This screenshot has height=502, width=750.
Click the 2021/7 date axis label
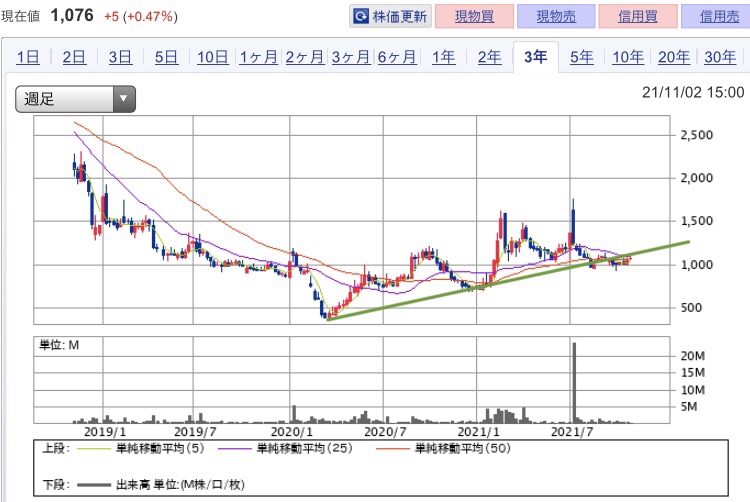[x=572, y=432]
